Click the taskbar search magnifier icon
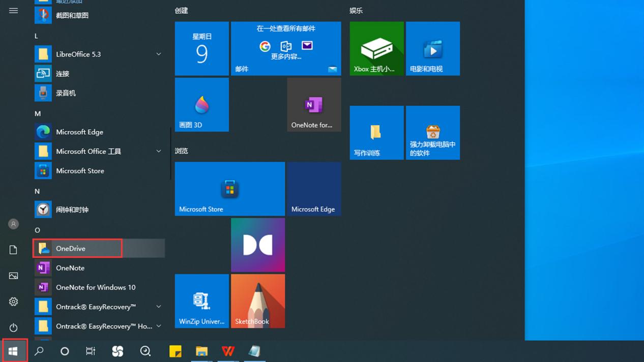 [x=39, y=351]
